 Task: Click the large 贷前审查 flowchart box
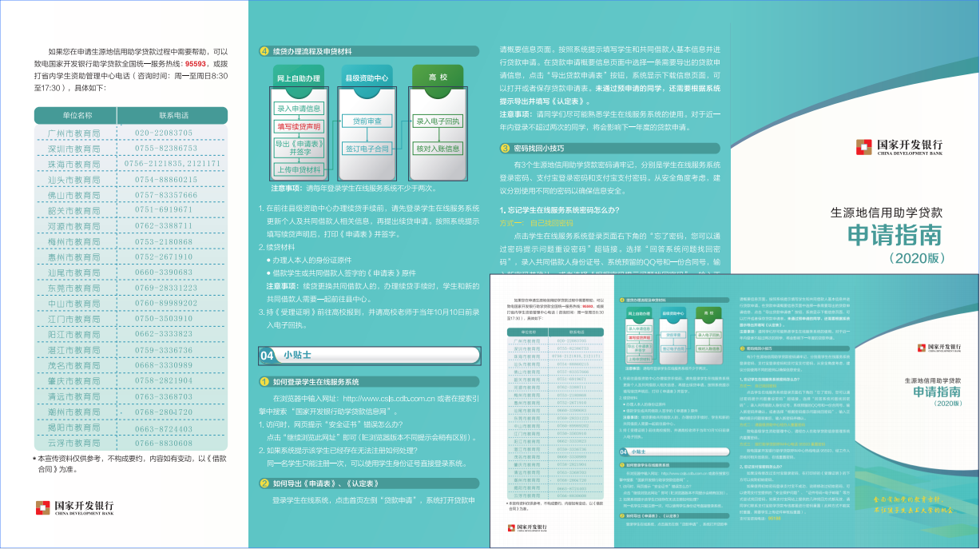tap(367, 121)
